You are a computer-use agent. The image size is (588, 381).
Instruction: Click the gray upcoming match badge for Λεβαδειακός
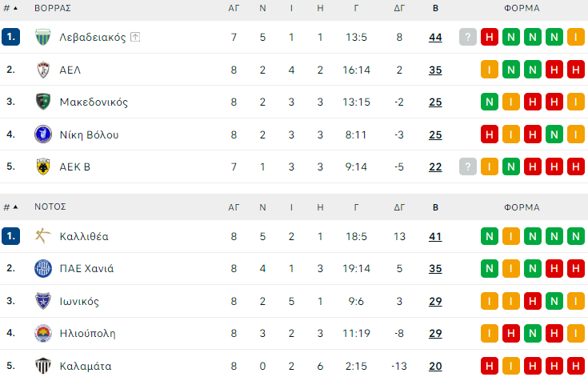[468, 37]
